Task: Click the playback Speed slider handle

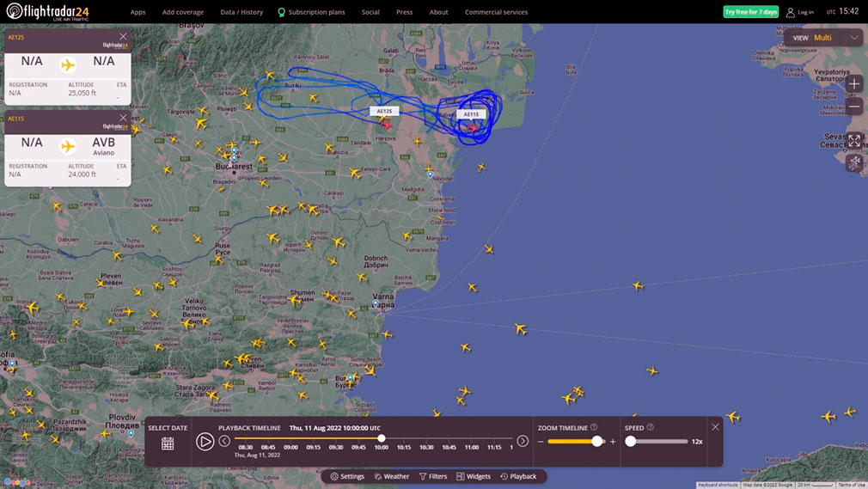Action: pyautogui.click(x=631, y=441)
